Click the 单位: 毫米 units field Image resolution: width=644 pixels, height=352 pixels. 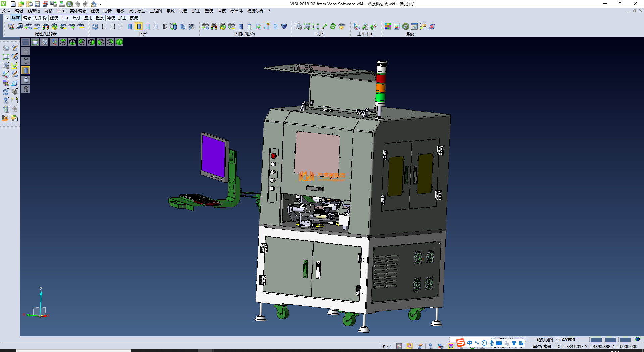click(542, 346)
